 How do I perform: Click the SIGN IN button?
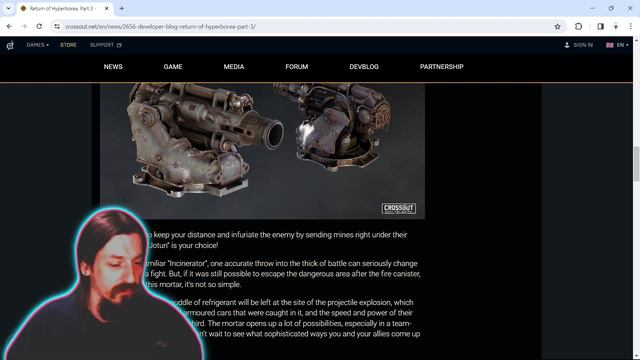pyautogui.click(x=583, y=45)
